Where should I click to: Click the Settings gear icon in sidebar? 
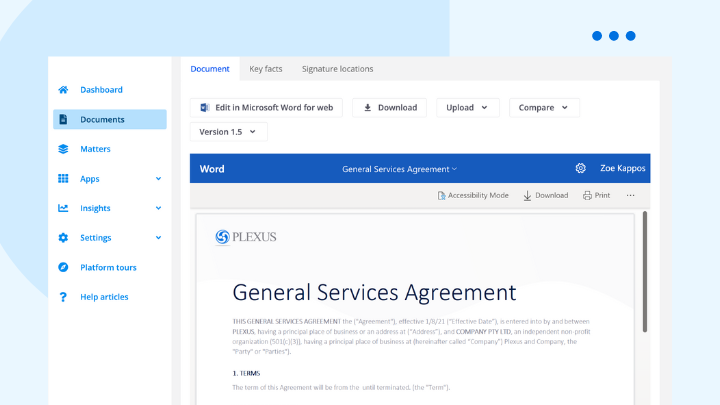[x=63, y=238]
